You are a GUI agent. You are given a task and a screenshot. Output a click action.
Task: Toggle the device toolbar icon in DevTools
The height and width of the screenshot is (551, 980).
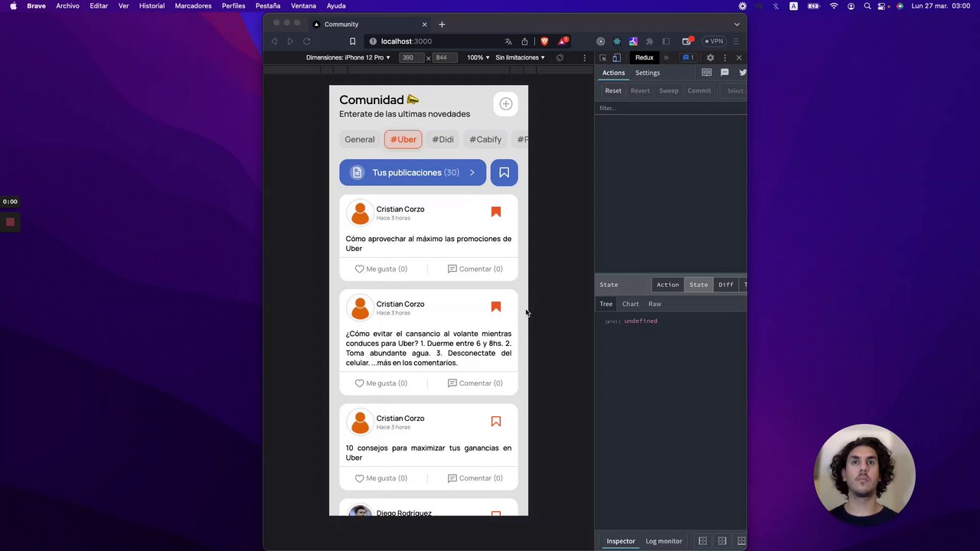tap(616, 57)
